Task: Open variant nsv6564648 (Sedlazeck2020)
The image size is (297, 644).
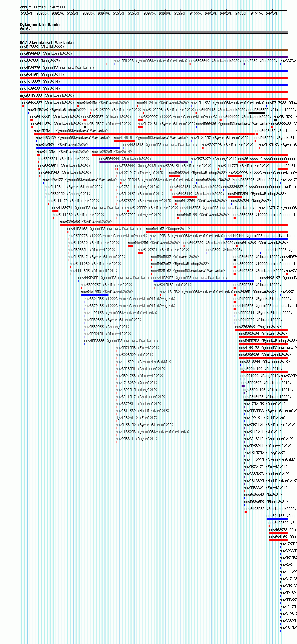Action: (x=46, y=54)
